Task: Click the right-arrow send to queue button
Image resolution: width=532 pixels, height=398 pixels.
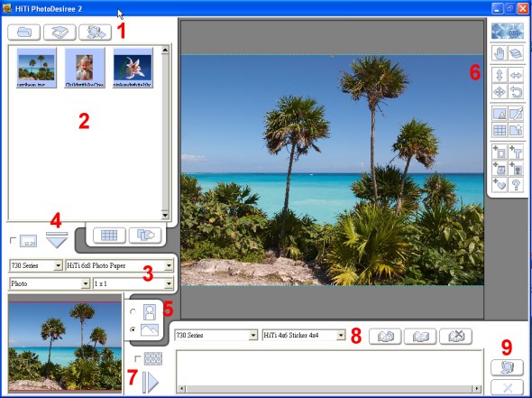Action: point(151,383)
